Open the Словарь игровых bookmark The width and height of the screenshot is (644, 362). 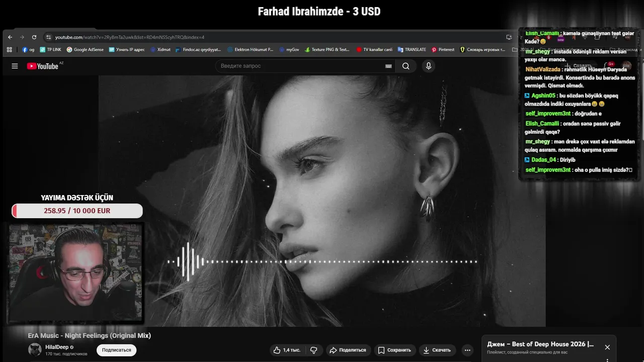[x=482, y=50]
